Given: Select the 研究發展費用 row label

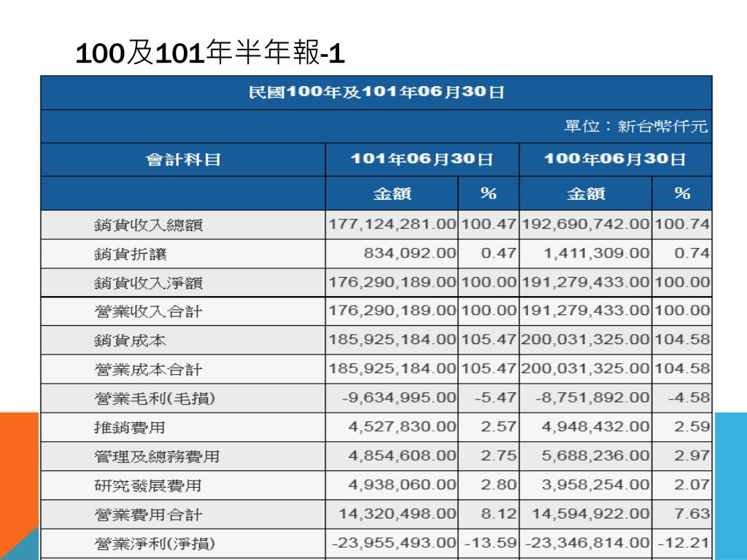Looking at the screenshot, I should point(147,486).
